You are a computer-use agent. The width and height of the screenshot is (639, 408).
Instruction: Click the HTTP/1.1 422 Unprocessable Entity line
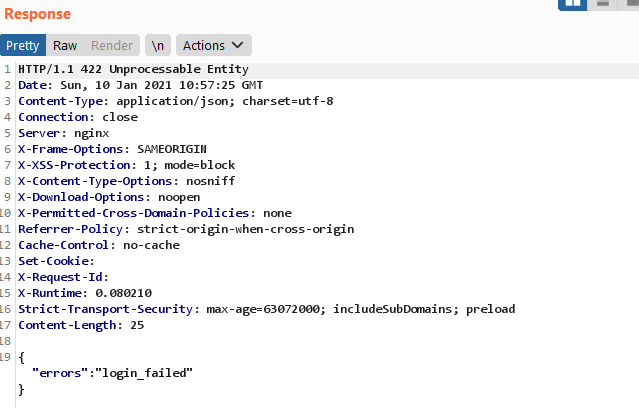click(x=133, y=69)
